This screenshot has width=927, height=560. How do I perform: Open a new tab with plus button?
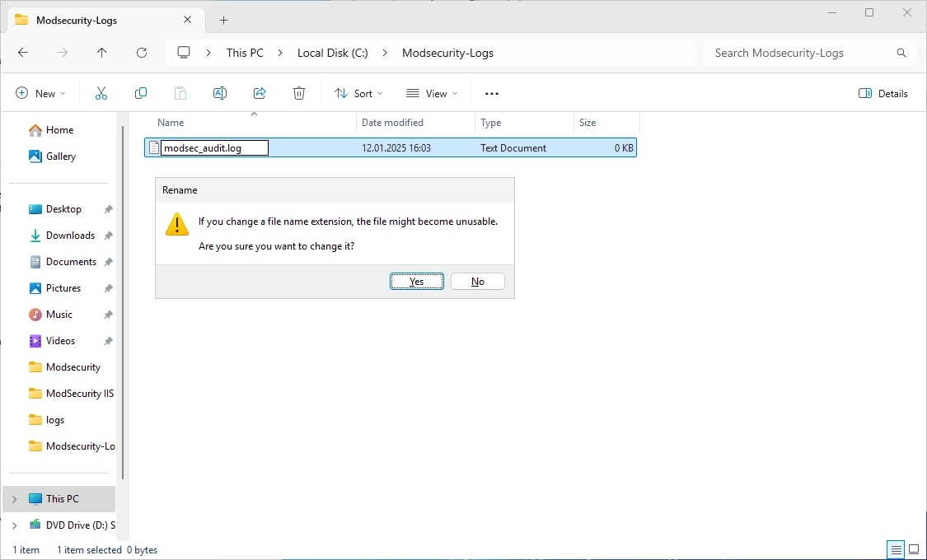(223, 21)
